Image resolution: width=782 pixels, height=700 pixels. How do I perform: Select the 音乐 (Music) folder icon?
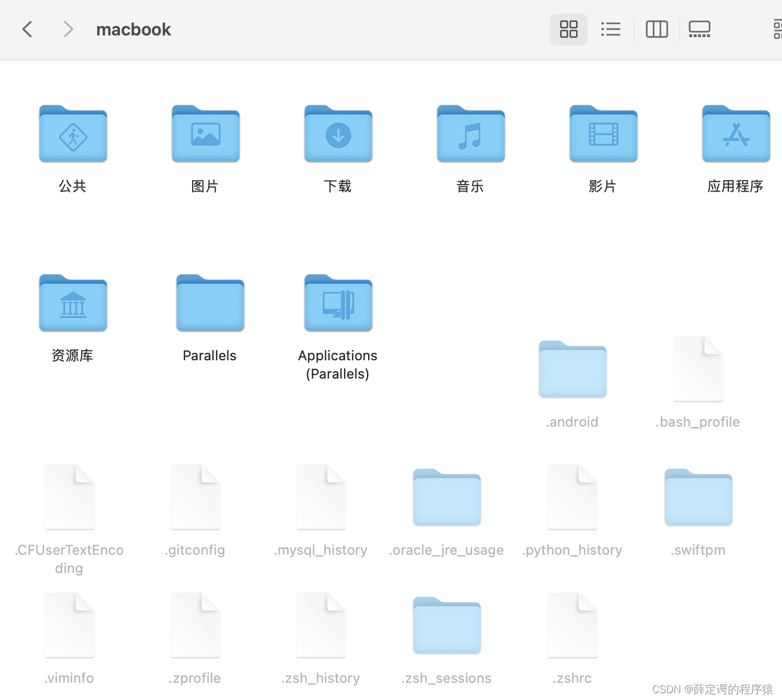coord(471,133)
